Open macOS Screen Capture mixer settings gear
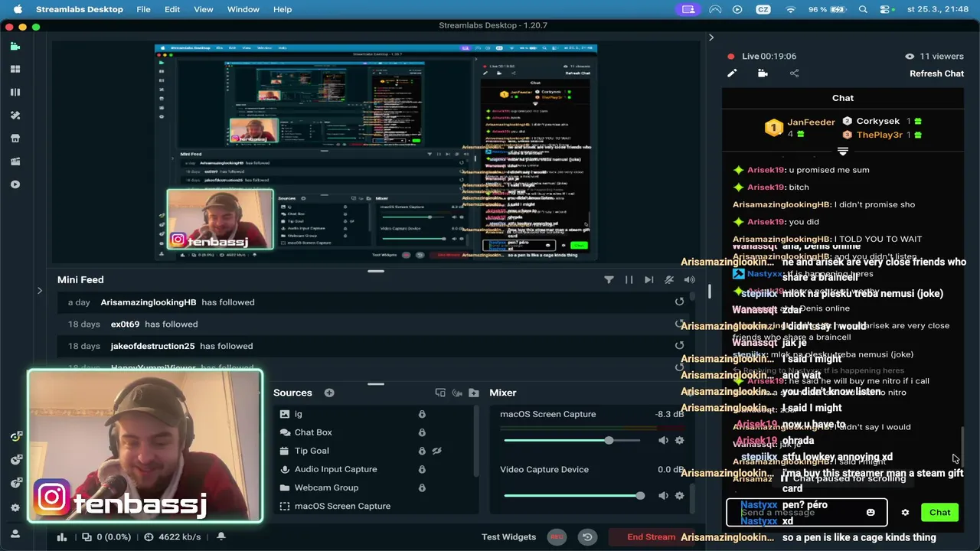The image size is (980, 551). [679, 440]
